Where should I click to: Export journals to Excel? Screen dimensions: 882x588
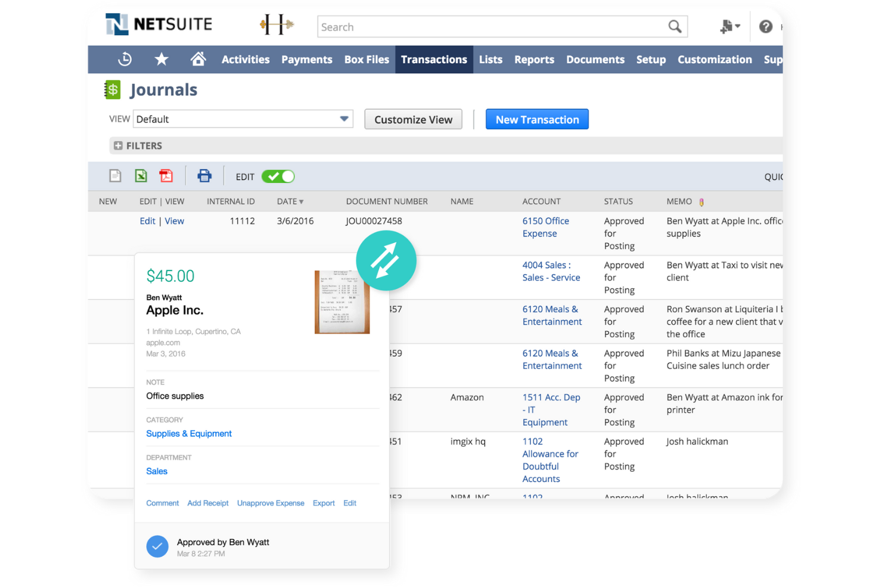click(x=141, y=175)
